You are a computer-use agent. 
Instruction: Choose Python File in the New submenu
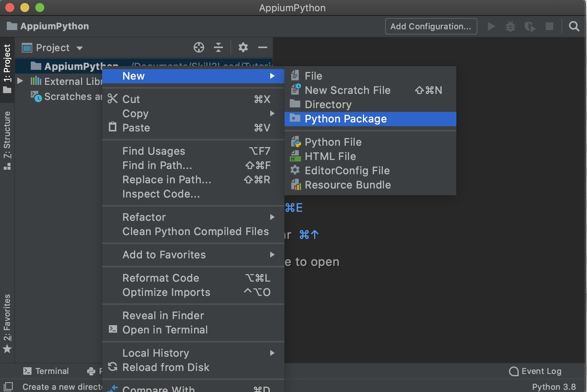[x=333, y=142]
